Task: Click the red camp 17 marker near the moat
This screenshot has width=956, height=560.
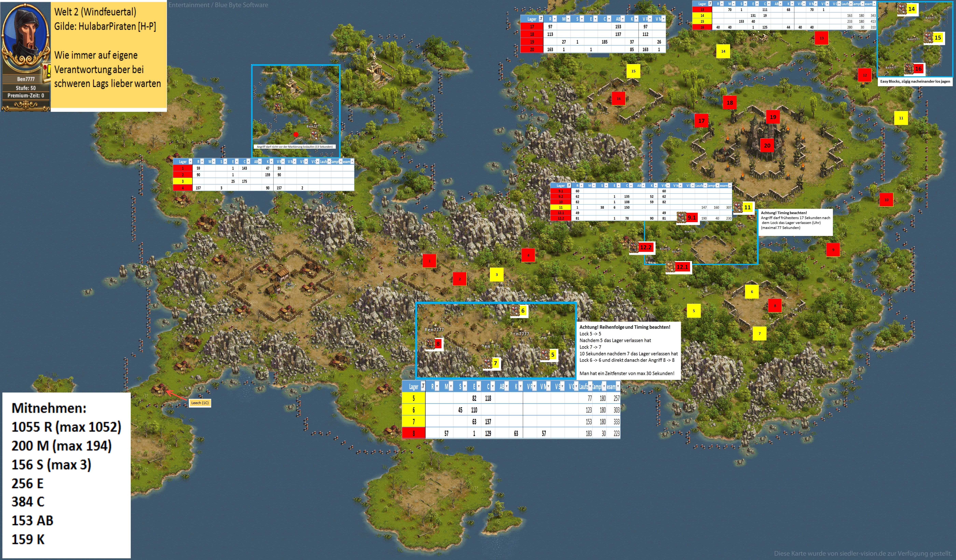Action: tap(701, 121)
